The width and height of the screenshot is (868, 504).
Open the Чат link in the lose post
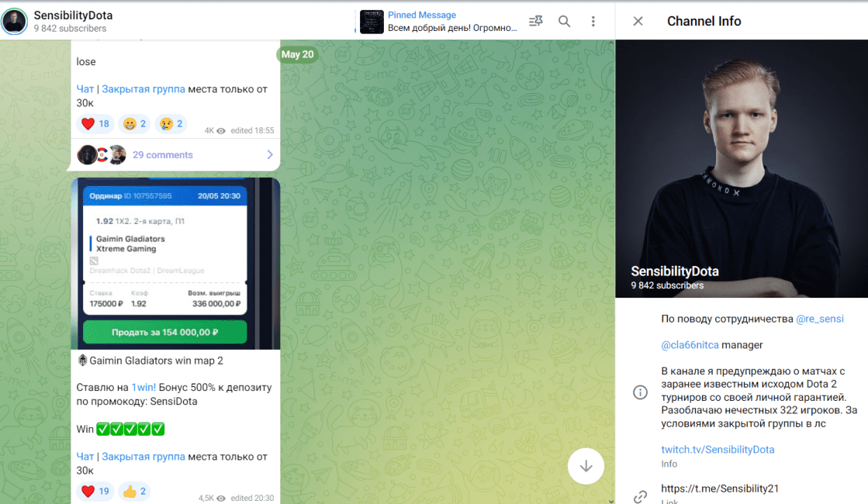tap(85, 89)
